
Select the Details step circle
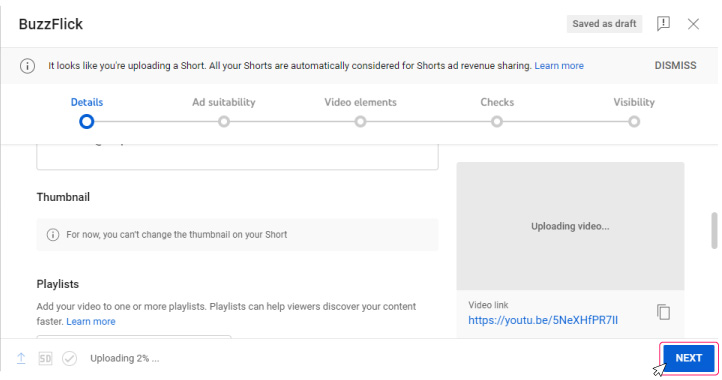[x=87, y=122]
